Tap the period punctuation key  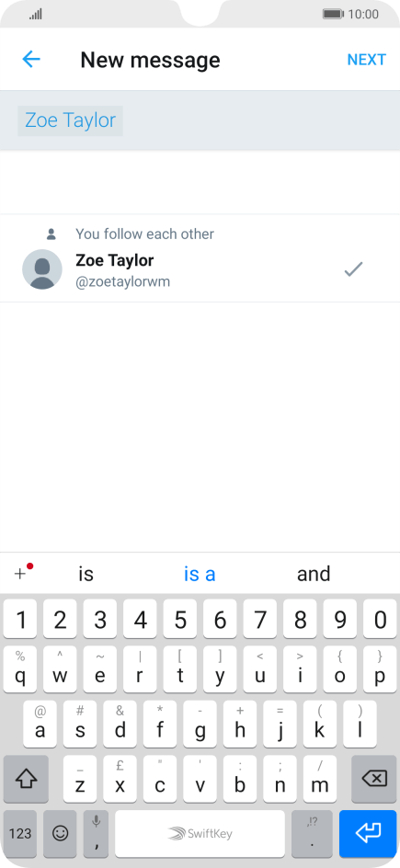[x=312, y=834]
